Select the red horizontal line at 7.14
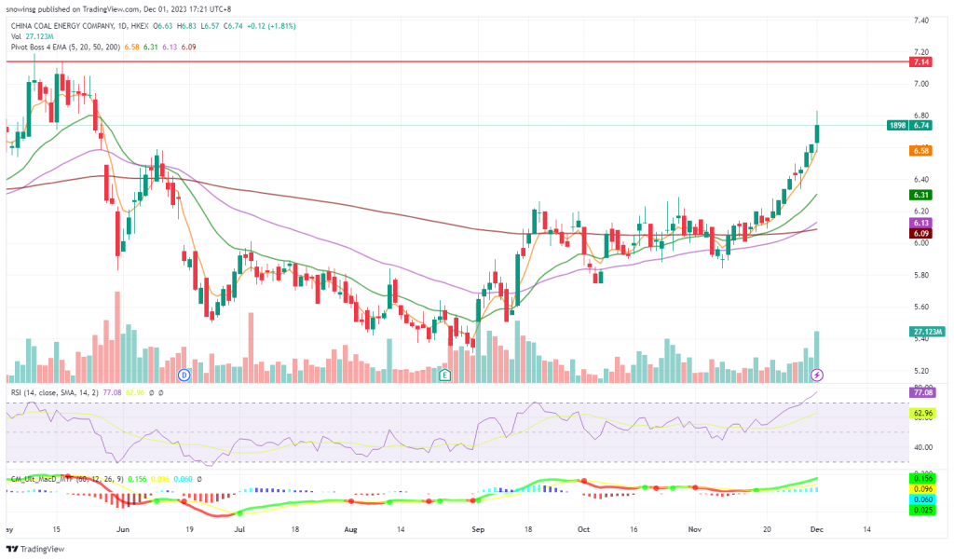 (x=457, y=62)
